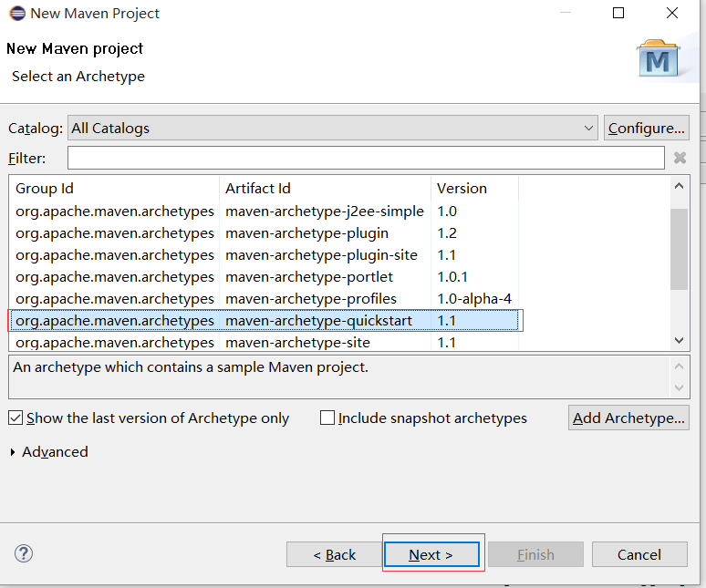Screen dimensions: 706x588
Task: Close the New Maven Project window
Action: click(671, 13)
